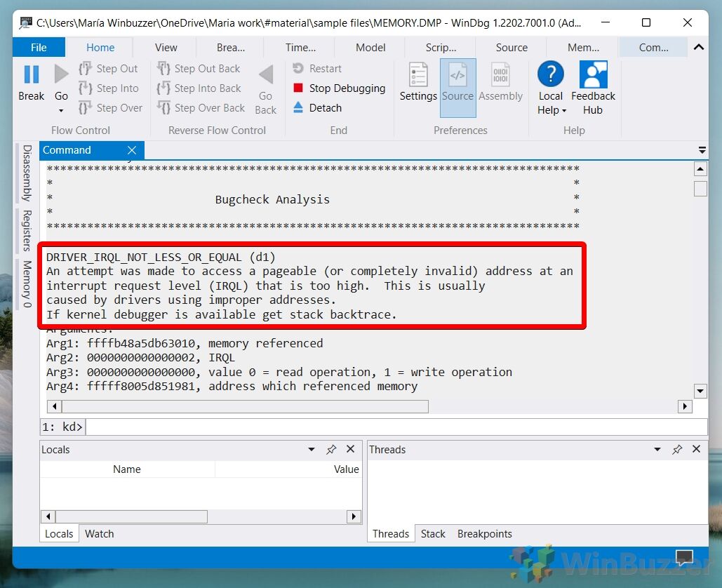Image resolution: width=722 pixels, height=588 pixels.
Task: Close the Locals panel
Action: pyautogui.click(x=350, y=449)
